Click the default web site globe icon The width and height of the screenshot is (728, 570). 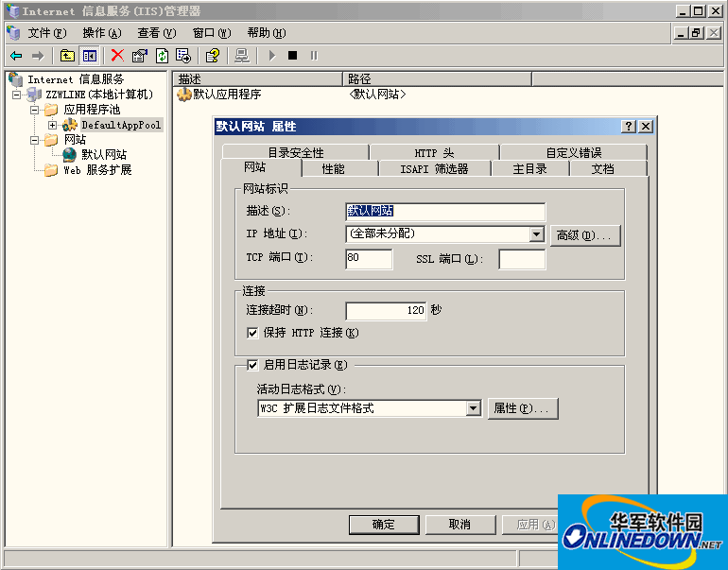[x=69, y=154]
